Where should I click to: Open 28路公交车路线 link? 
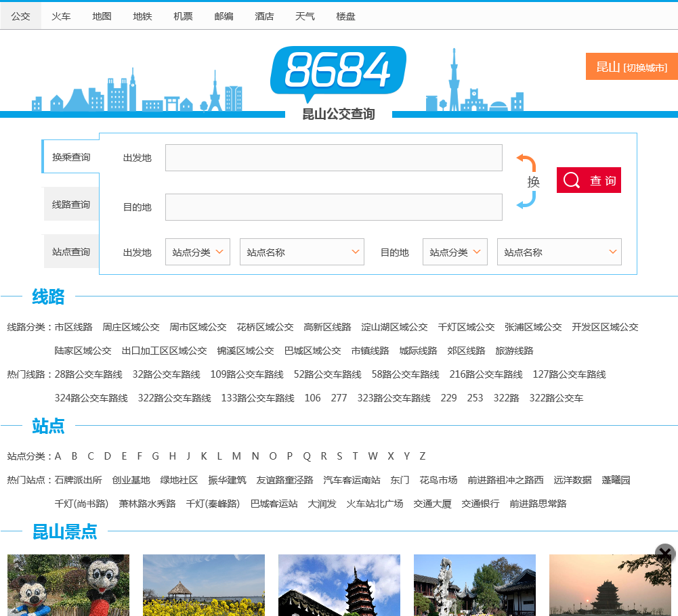pos(88,374)
